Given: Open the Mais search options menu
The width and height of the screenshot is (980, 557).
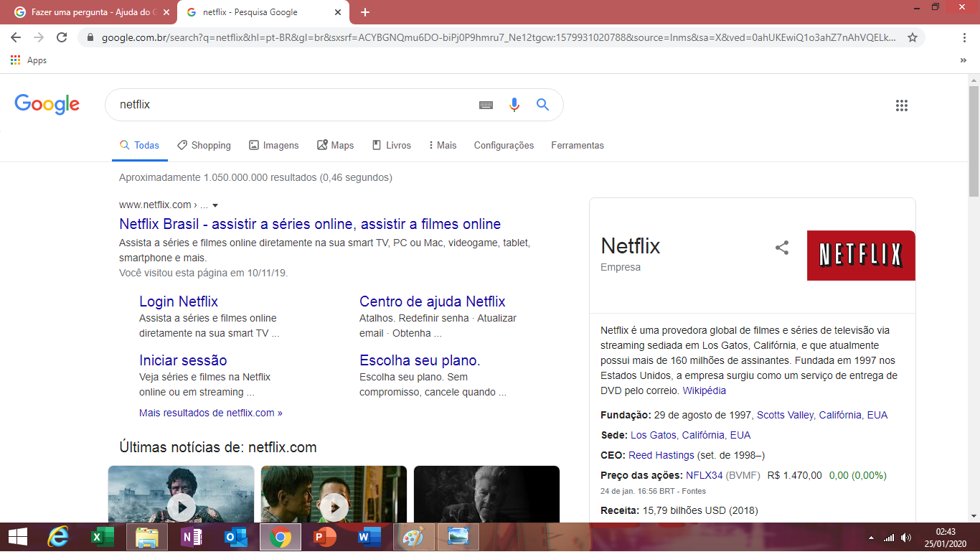Looking at the screenshot, I should point(443,145).
